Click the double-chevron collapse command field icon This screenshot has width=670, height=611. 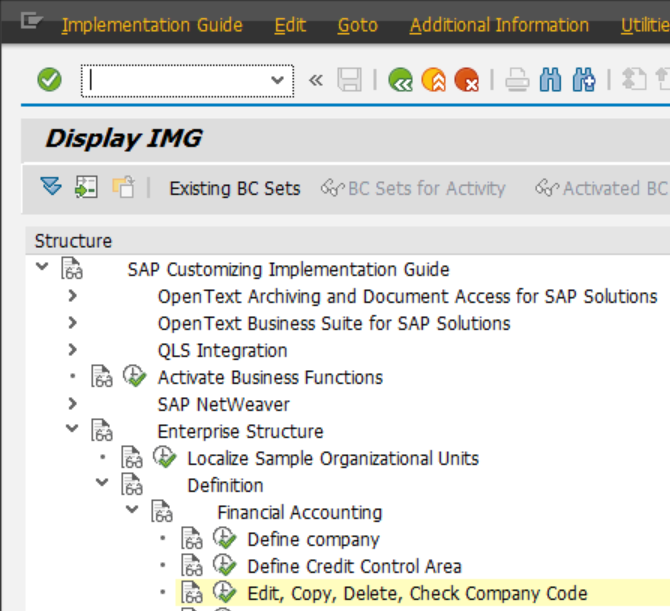click(316, 80)
